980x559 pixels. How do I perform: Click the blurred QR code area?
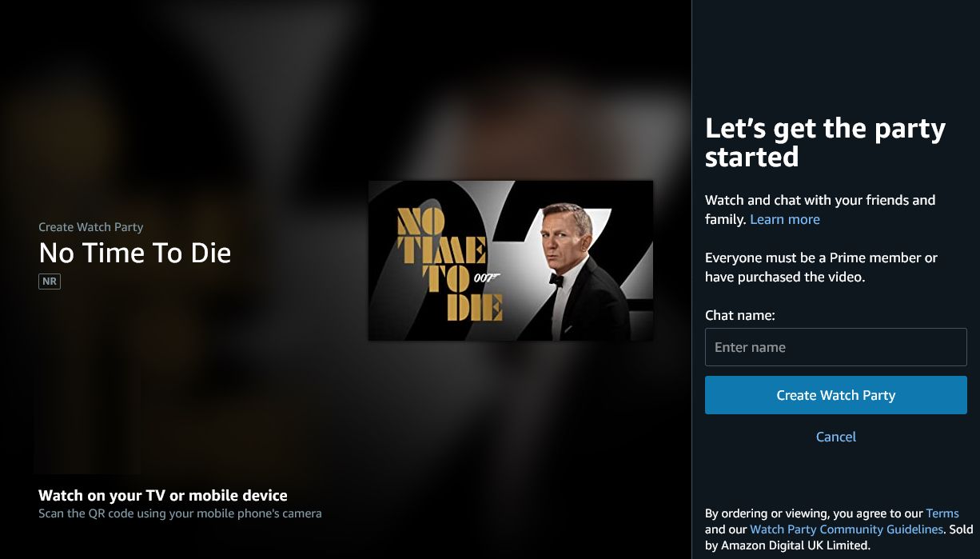click(87, 421)
